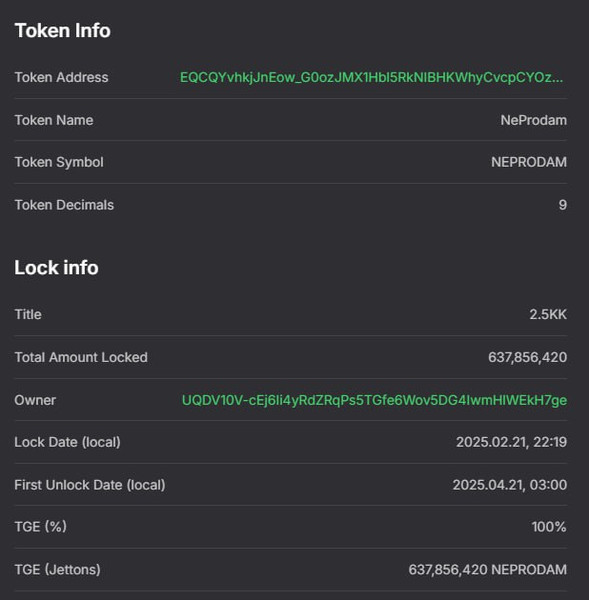
Task: Click the TGE percent value 100%
Action: 549,527
